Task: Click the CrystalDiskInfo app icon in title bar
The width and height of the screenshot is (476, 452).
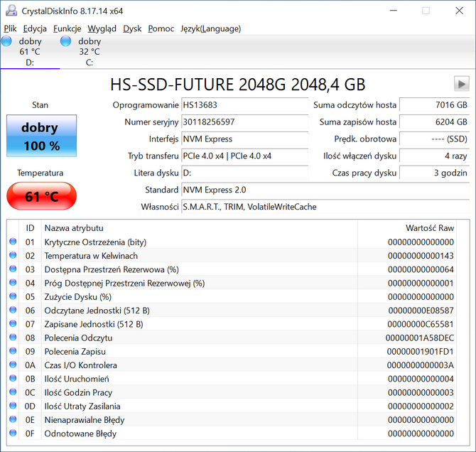Action: pos(11,11)
